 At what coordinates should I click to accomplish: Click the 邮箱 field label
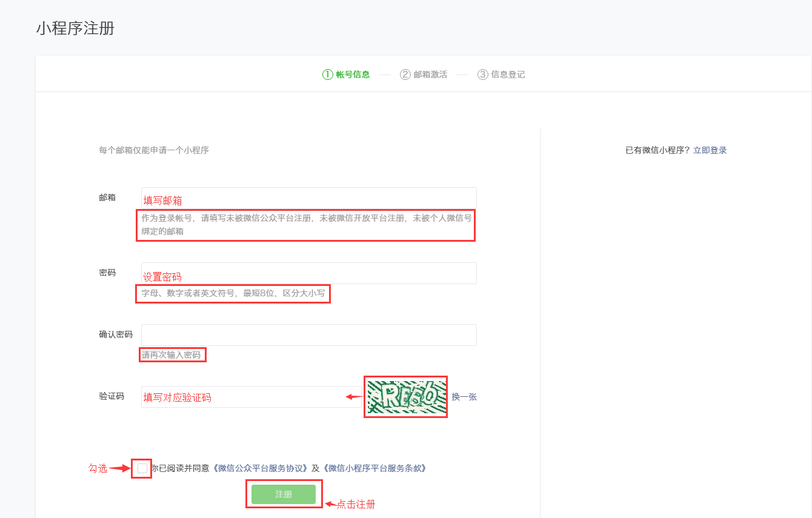(x=107, y=198)
